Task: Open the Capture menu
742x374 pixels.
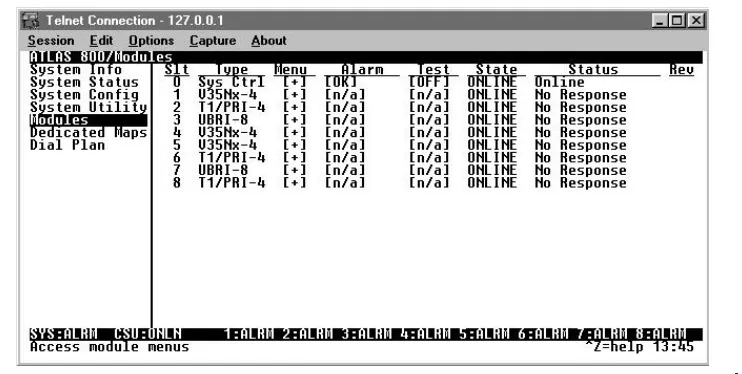Action: click(213, 41)
